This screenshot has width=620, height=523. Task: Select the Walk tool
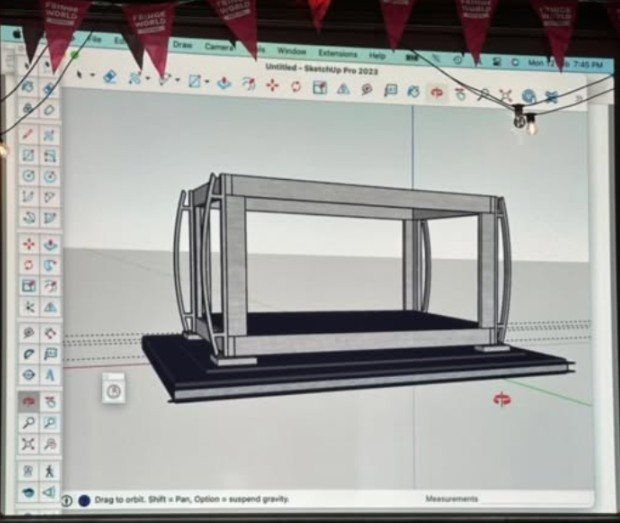[x=49, y=471]
